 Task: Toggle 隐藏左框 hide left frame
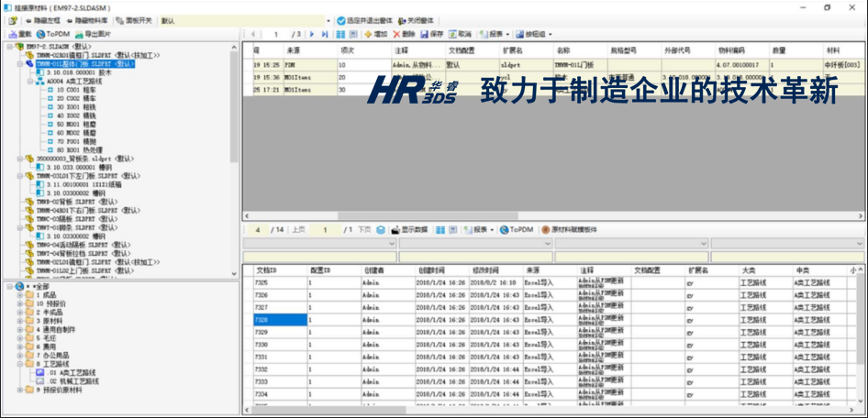tap(39, 19)
